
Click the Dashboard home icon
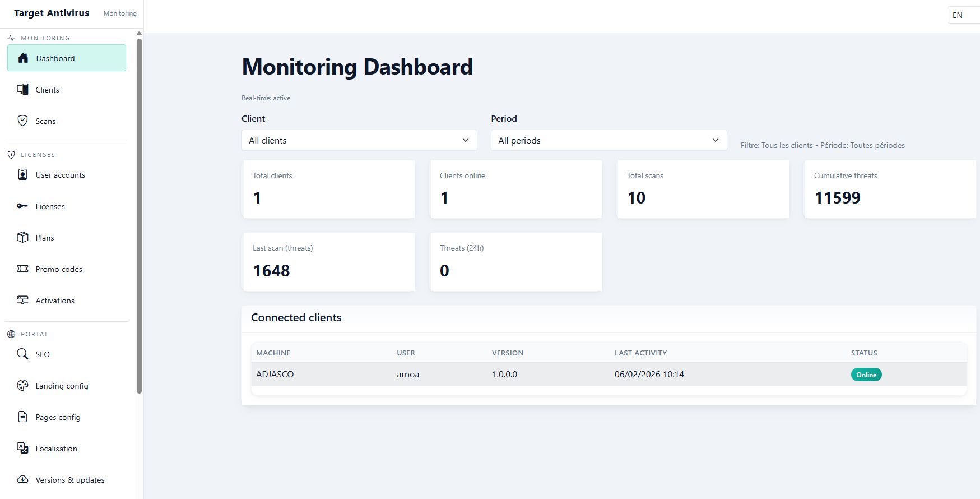tap(23, 58)
